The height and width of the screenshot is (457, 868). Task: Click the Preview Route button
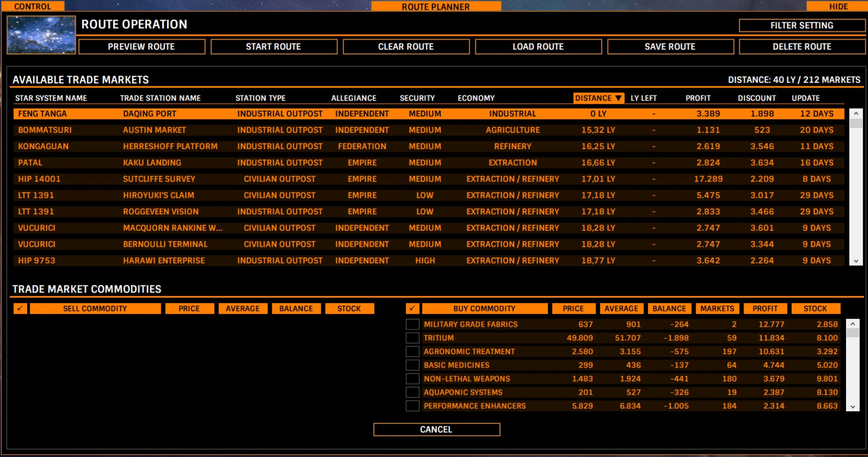pos(141,47)
